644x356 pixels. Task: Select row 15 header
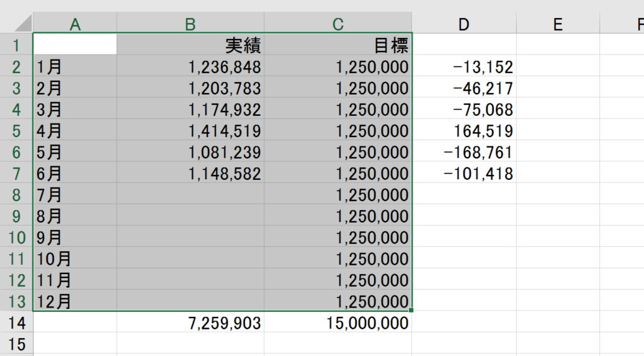coord(16,343)
